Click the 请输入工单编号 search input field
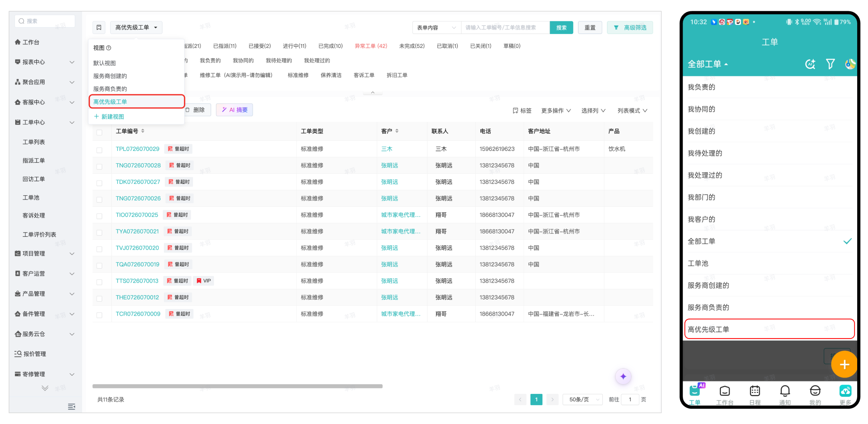Image resolution: width=868 pixels, height=424 pixels. [505, 28]
